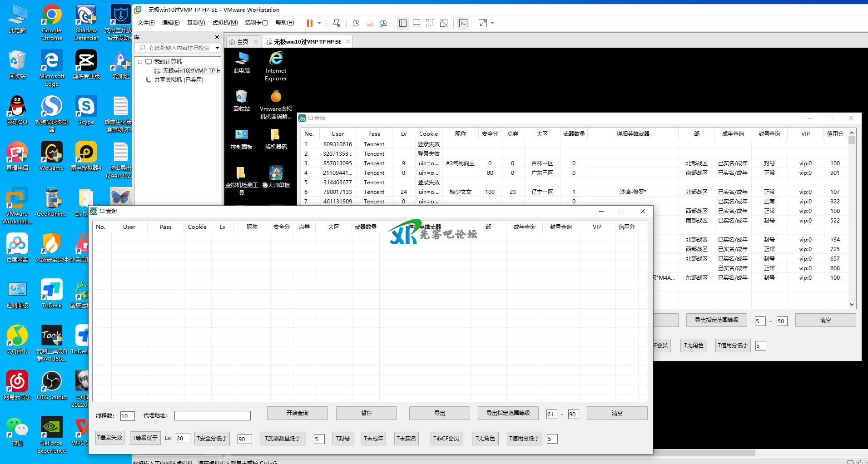Click the 导出指定范围等级 button in front window
Image resolution: width=868 pixels, height=464 pixels.
(508, 413)
